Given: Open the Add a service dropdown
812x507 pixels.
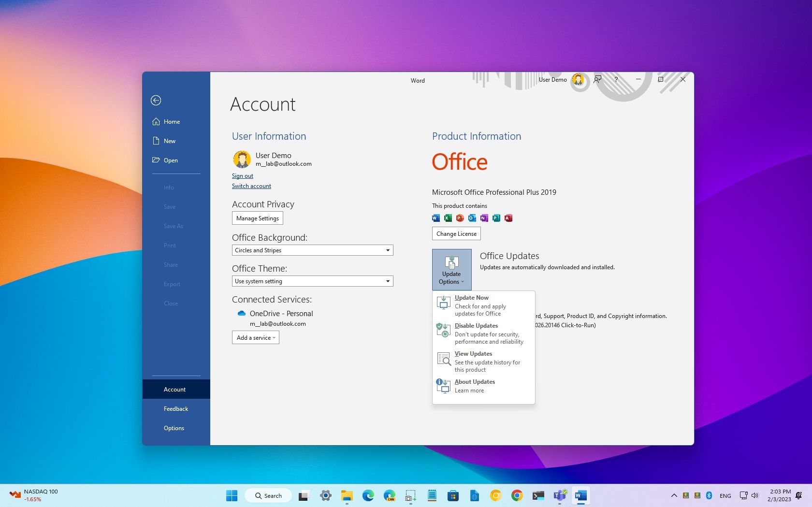Looking at the screenshot, I should pos(255,337).
